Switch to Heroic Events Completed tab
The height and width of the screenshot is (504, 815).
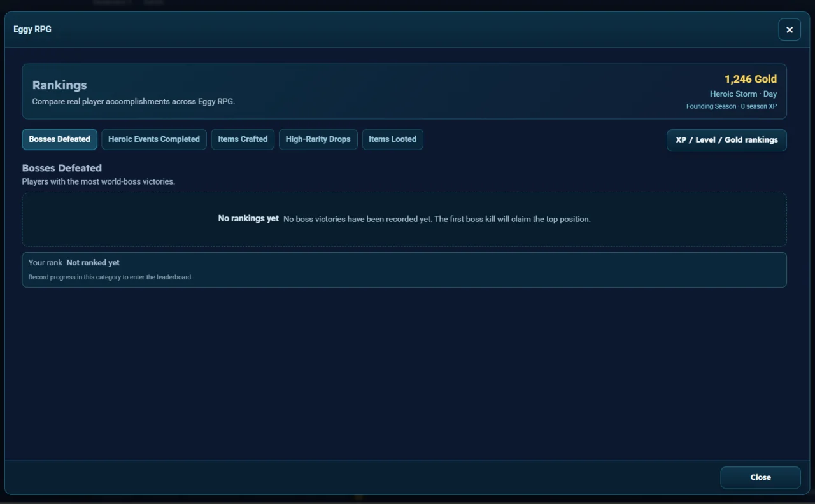(154, 139)
